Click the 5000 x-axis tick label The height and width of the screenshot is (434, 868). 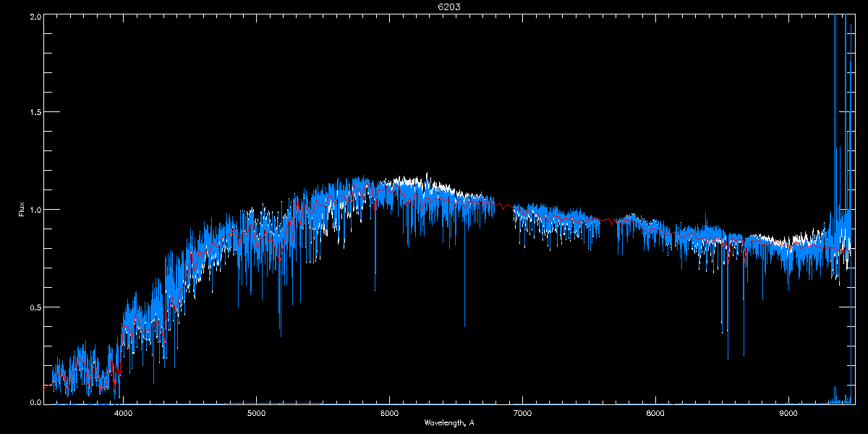pyautogui.click(x=257, y=413)
